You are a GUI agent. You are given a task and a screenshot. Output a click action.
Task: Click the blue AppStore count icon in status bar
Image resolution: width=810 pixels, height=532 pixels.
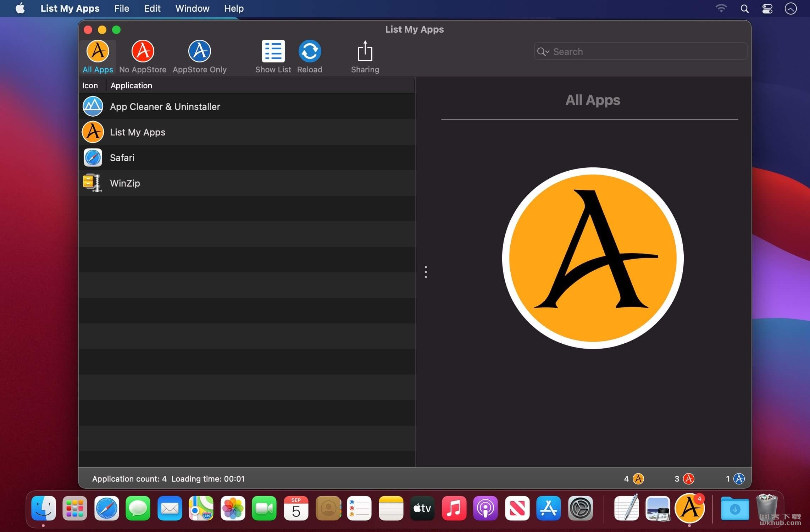(x=739, y=479)
